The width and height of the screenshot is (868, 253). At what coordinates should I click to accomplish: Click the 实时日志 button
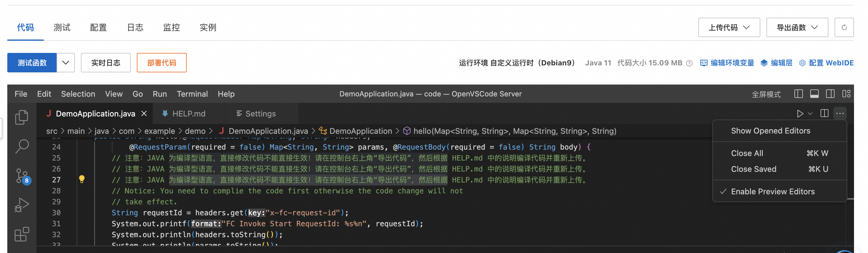pyautogui.click(x=106, y=63)
